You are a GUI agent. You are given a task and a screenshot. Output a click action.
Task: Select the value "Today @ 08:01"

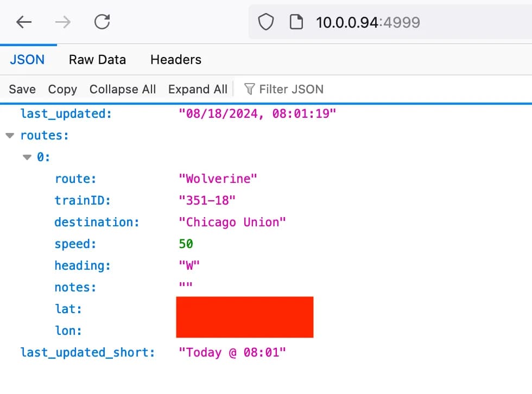click(232, 353)
